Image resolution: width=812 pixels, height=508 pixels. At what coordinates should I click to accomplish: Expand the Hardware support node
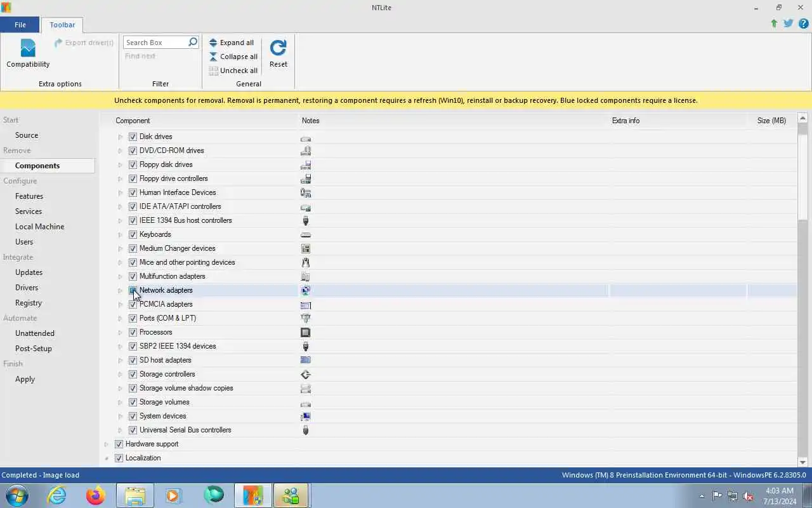(107, 444)
